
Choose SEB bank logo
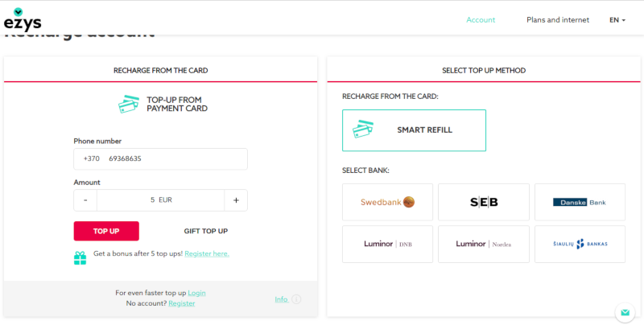pyautogui.click(x=484, y=202)
